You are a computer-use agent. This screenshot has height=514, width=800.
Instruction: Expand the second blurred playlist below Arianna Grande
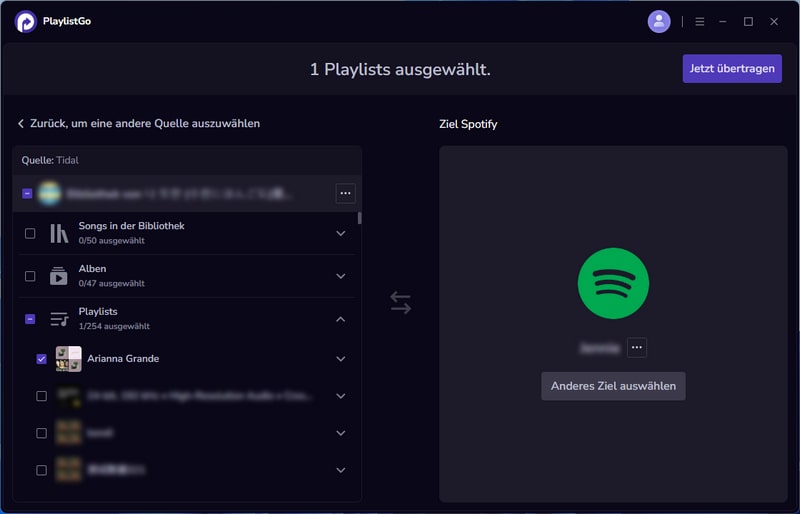pyautogui.click(x=341, y=433)
